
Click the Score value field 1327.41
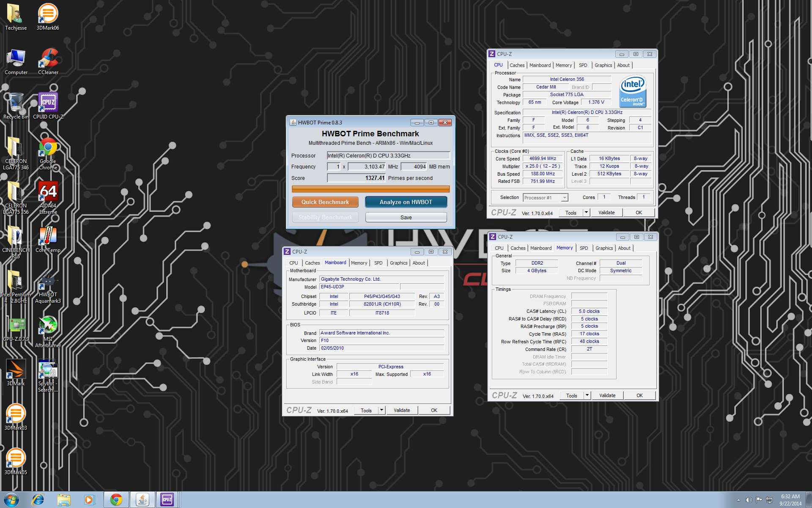[x=357, y=178]
